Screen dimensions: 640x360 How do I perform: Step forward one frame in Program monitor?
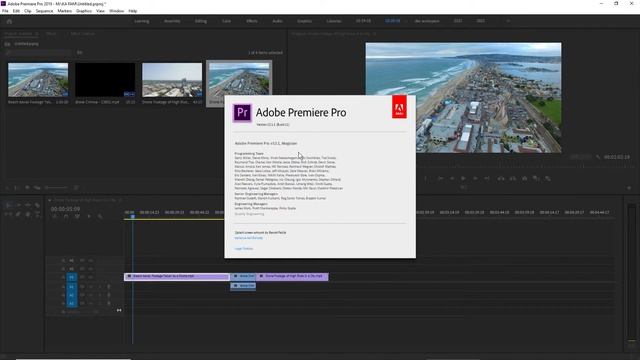(475, 178)
